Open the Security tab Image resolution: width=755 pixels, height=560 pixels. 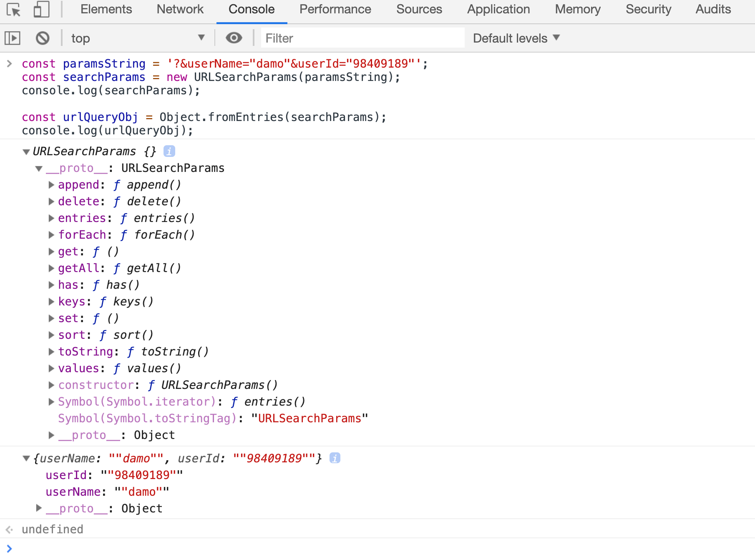click(649, 9)
